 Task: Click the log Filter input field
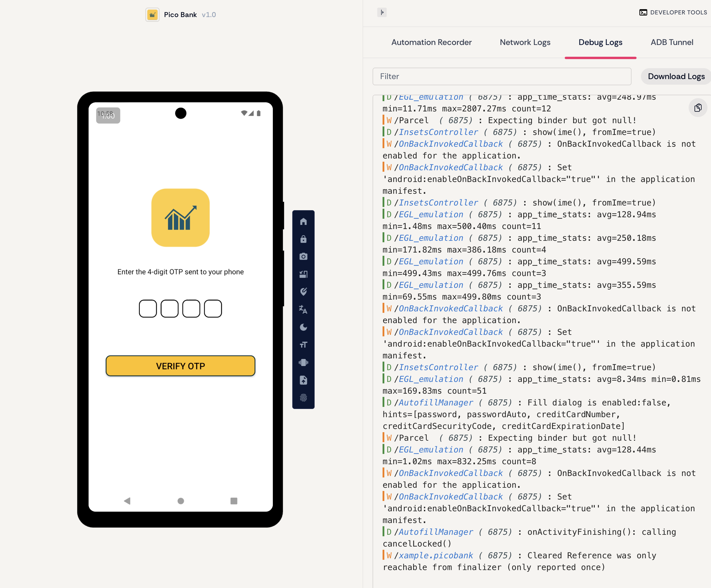click(502, 76)
